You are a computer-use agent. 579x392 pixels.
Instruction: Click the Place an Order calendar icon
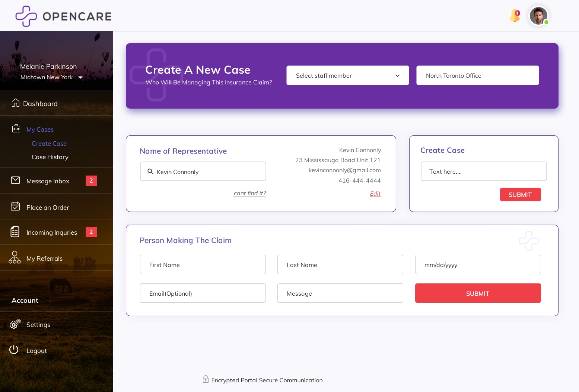point(15,206)
